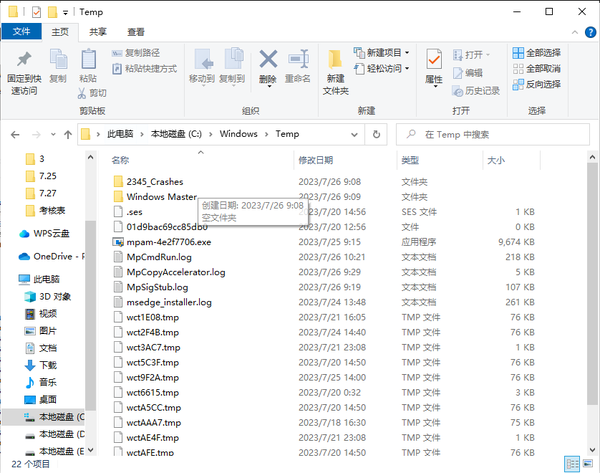The height and width of the screenshot is (473, 600).
Task: Select the 2345_Crashes folder
Action: 155,182
